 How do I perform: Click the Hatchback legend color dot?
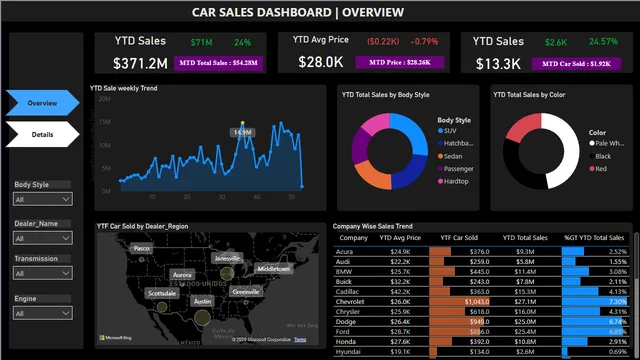click(440, 143)
